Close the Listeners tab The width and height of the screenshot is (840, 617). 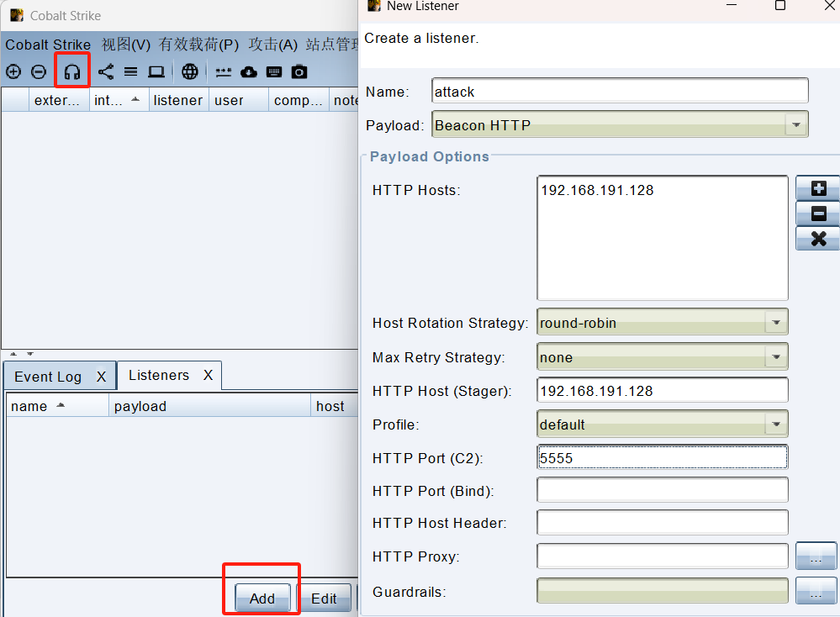(x=208, y=375)
